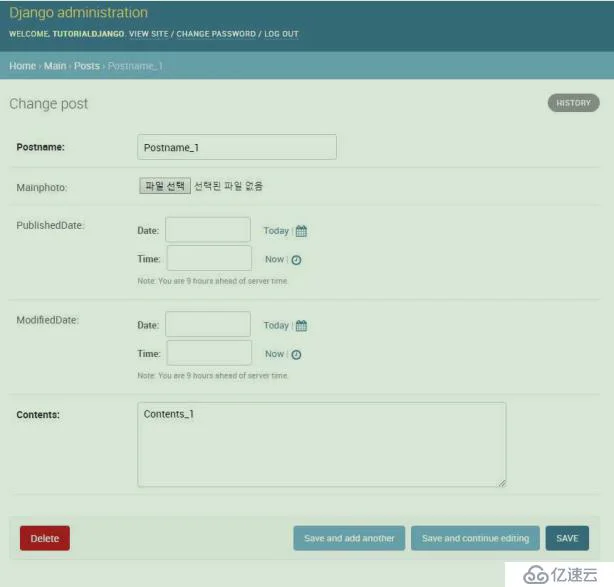Grab the Contents textarea resize handle
This screenshot has width=614, height=587.
pos(502,483)
